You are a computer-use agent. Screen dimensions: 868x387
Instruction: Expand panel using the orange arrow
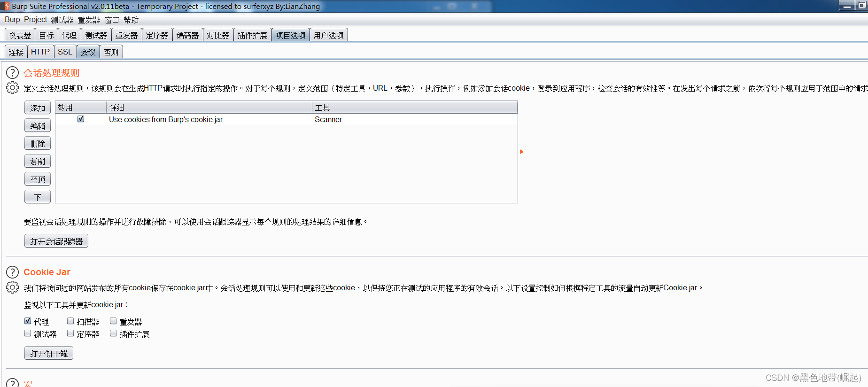point(521,152)
